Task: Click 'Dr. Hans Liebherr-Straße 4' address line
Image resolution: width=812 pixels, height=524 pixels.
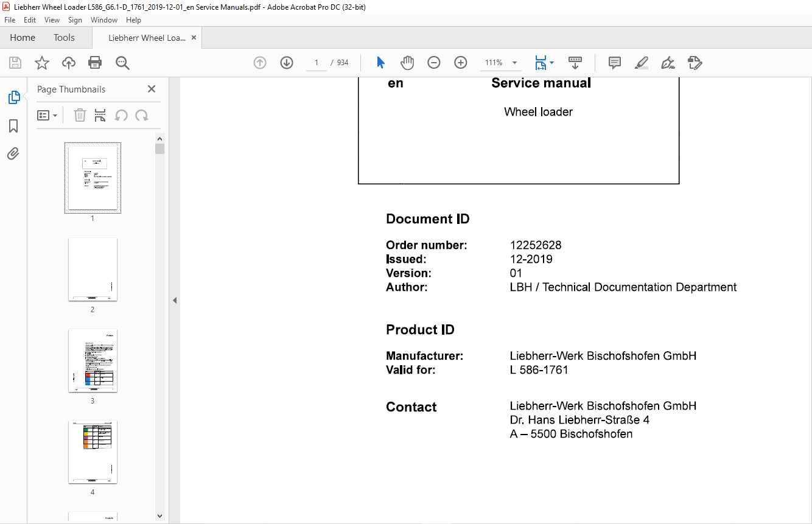Action: (579, 420)
